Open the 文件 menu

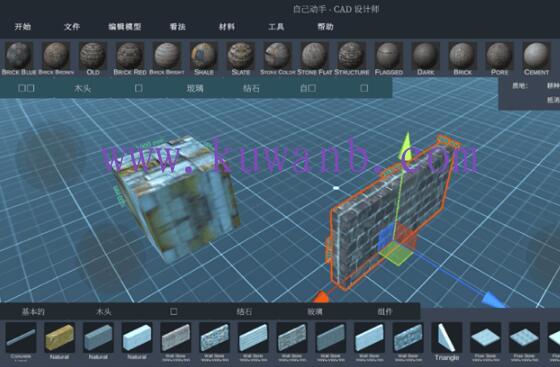pyautogui.click(x=72, y=27)
